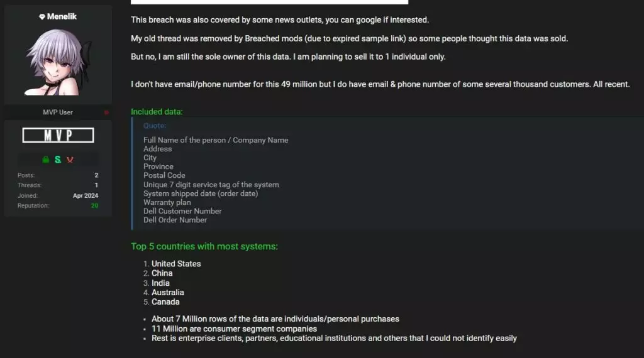This screenshot has width=644, height=358.
Task: Click "United States" in the country list
Action: 176,264
